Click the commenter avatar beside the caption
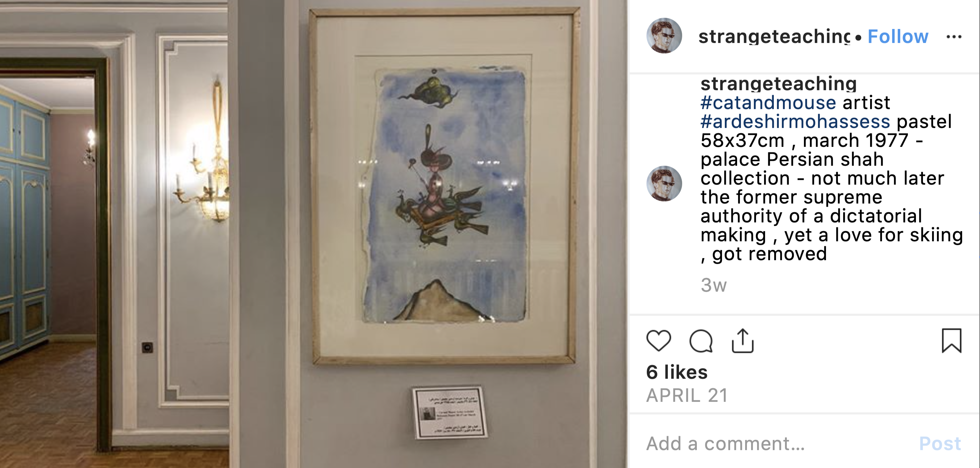The width and height of the screenshot is (980, 468). [x=664, y=184]
